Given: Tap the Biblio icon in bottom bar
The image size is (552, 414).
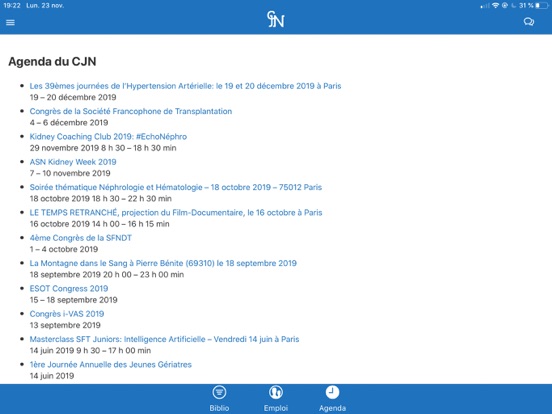Looking at the screenshot, I should 219,392.
